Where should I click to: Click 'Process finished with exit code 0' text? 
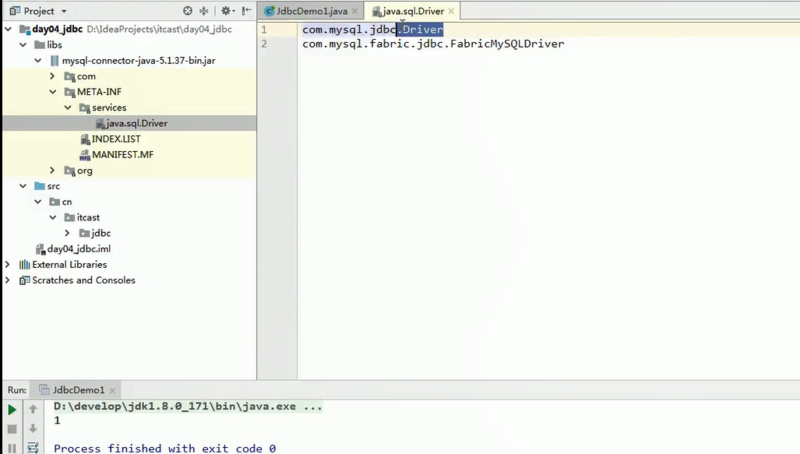coord(165,448)
